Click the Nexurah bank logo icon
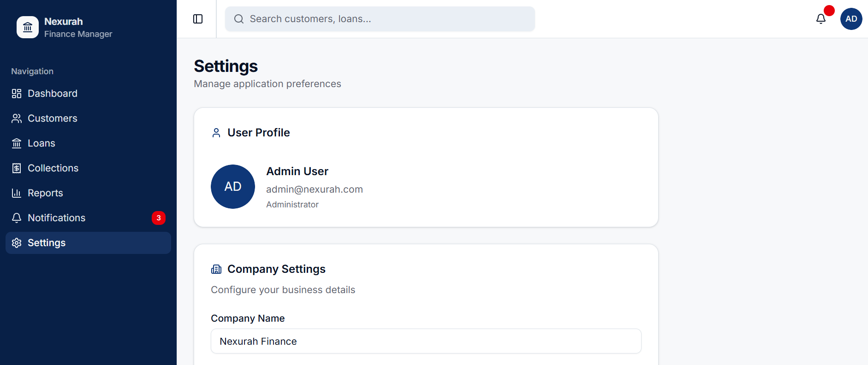 [28, 27]
